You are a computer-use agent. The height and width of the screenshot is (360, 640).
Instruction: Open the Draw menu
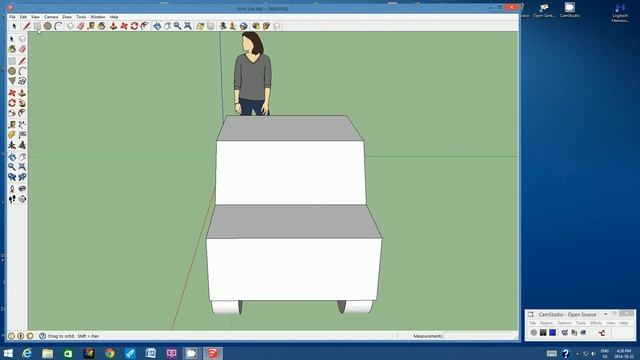67,17
